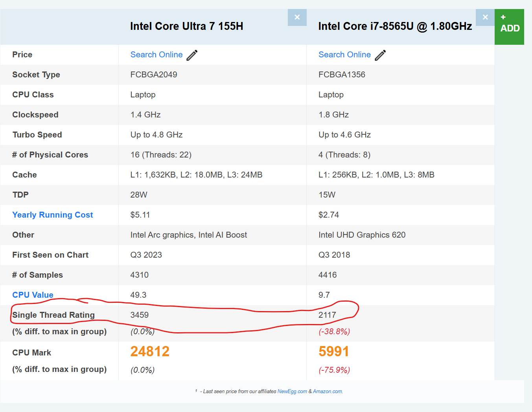Open Search Online for Core Ultra 7 155H
The height and width of the screenshot is (412, 532).
tap(156, 55)
